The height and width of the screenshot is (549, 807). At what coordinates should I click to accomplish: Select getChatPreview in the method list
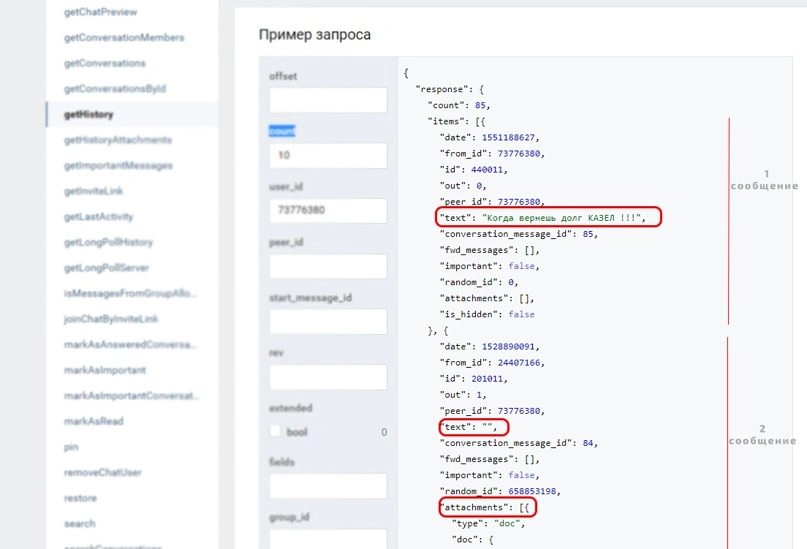pyautogui.click(x=100, y=12)
